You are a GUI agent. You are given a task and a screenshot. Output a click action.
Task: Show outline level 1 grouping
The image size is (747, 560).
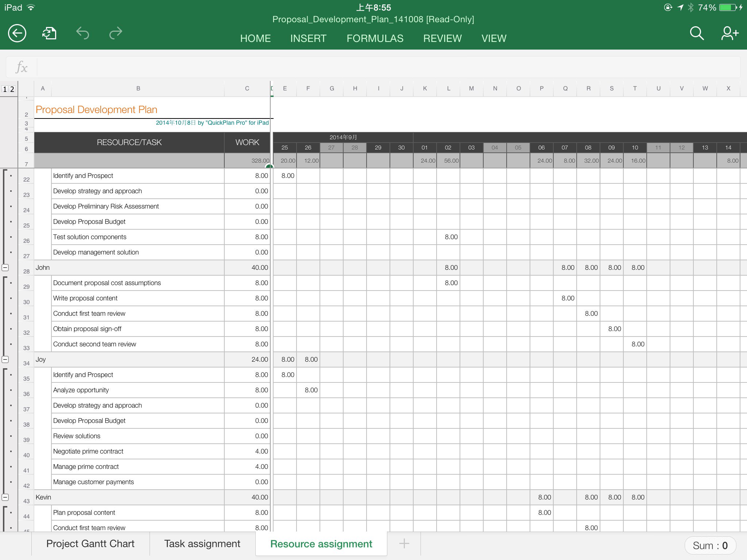(5, 89)
